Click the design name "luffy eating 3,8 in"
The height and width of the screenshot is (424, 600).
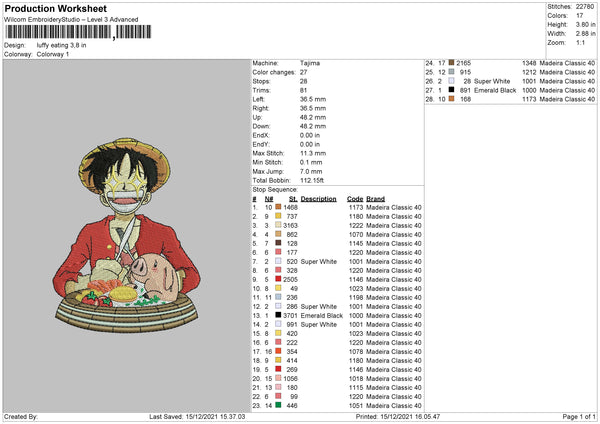coord(61,45)
